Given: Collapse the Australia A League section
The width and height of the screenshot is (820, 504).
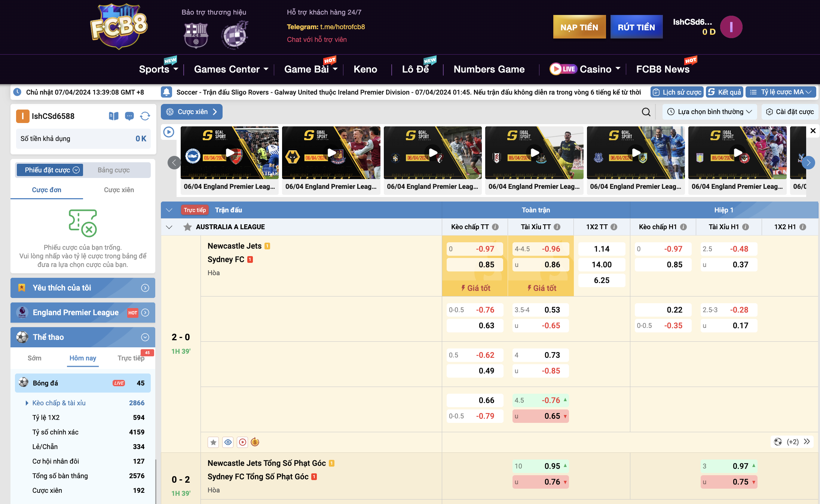Looking at the screenshot, I should coord(169,227).
